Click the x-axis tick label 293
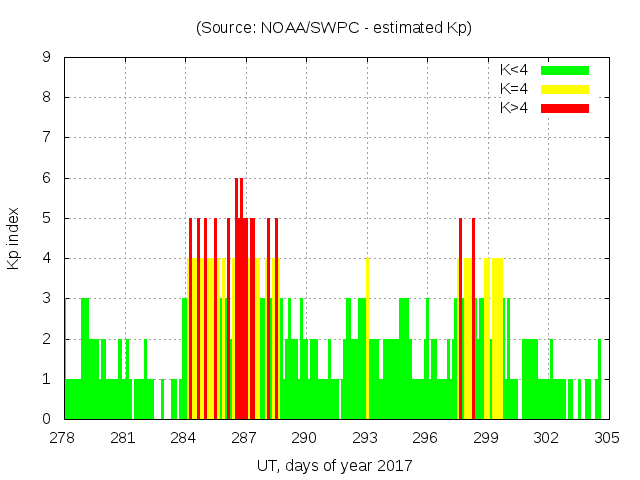Viewport: 640px width, 480px height. (x=365, y=438)
